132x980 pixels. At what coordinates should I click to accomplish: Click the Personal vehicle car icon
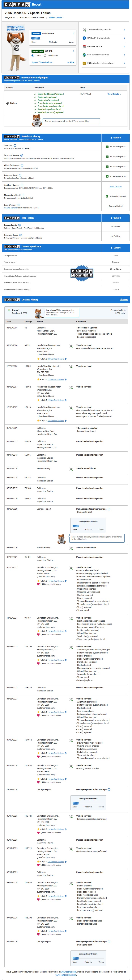pos(84,46)
